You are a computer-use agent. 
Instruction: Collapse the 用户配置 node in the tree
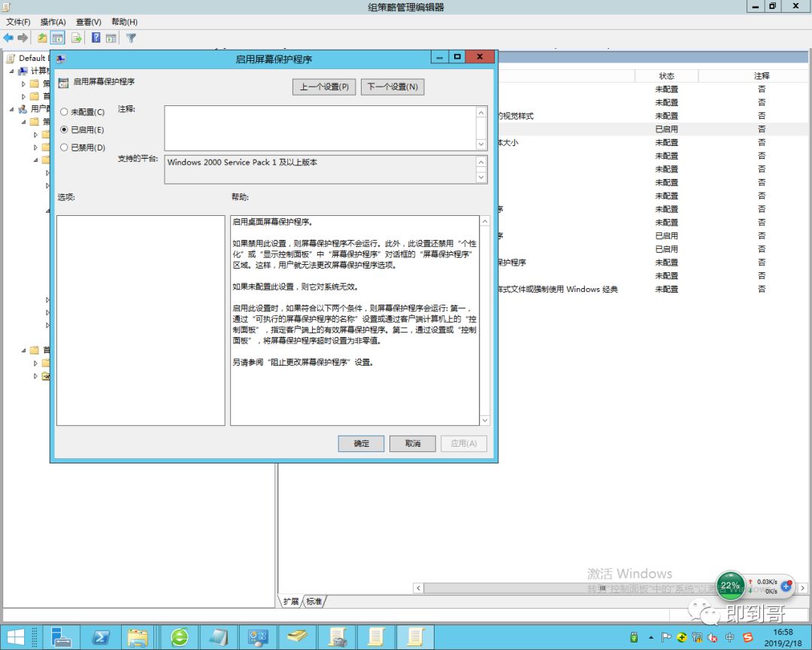coord(12,109)
